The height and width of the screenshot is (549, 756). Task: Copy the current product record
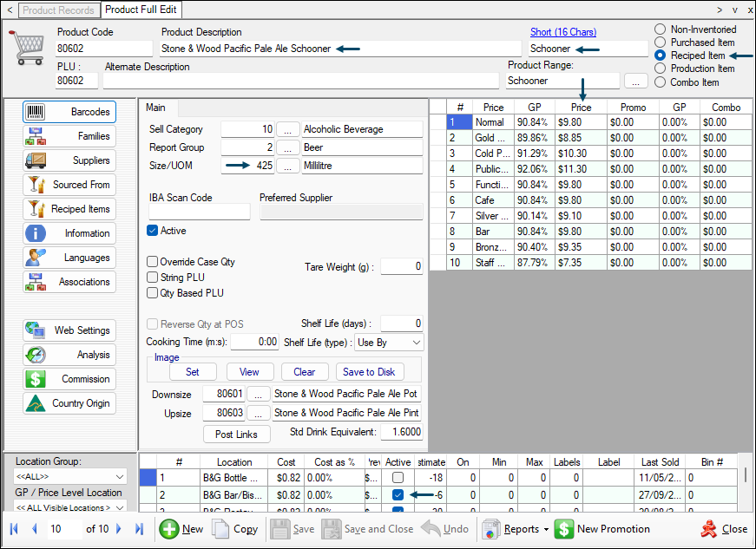pos(235,529)
